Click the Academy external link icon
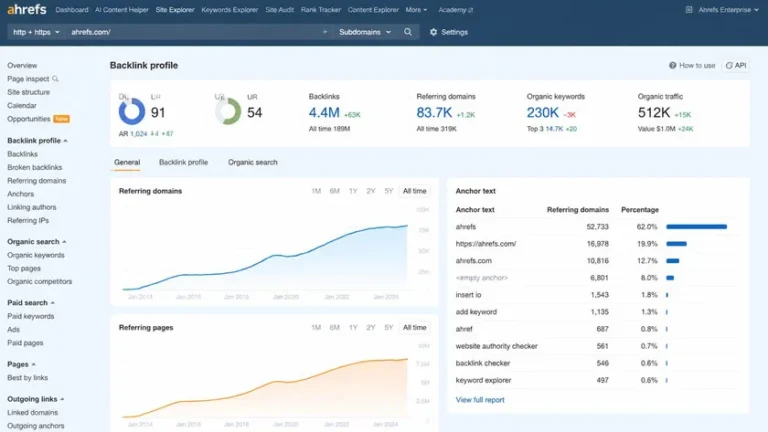The image size is (768, 432). [471, 10]
